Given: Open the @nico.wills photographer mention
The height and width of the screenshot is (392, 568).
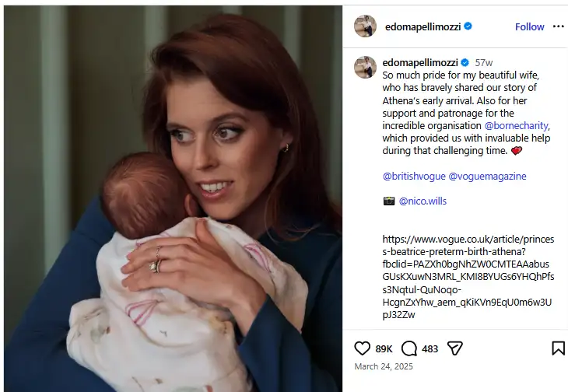Looking at the screenshot, I should [422, 201].
